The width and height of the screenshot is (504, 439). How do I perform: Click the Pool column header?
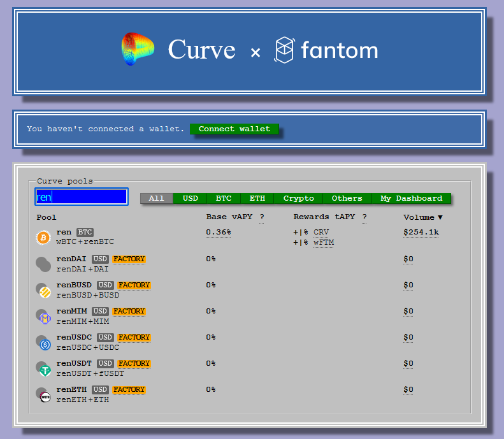coord(47,217)
